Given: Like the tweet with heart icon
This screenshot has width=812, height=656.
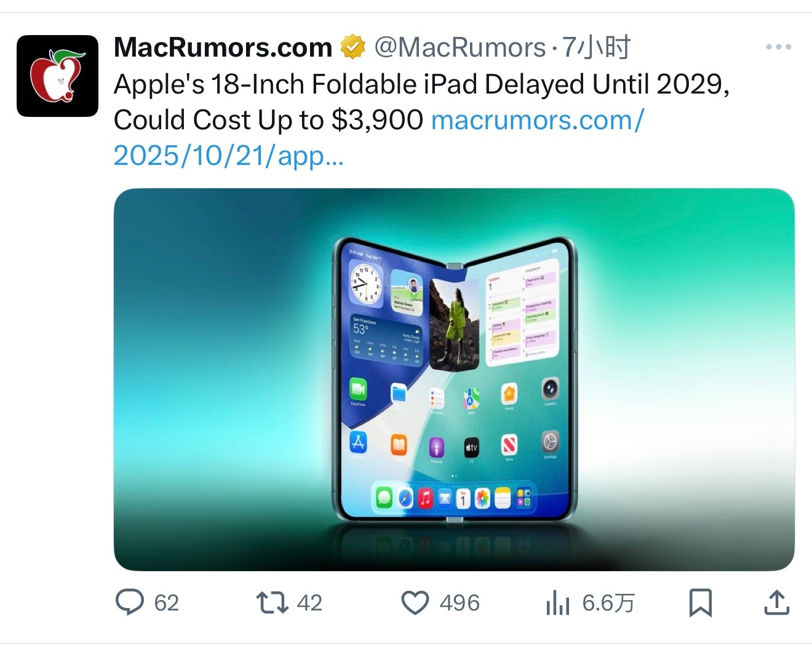Looking at the screenshot, I should [x=415, y=602].
